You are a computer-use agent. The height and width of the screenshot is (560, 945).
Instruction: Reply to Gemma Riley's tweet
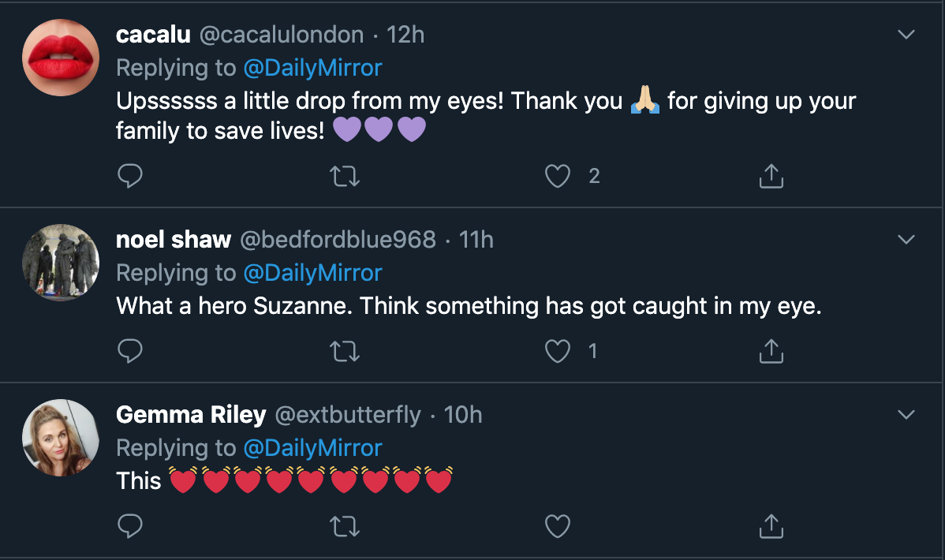pos(129,526)
